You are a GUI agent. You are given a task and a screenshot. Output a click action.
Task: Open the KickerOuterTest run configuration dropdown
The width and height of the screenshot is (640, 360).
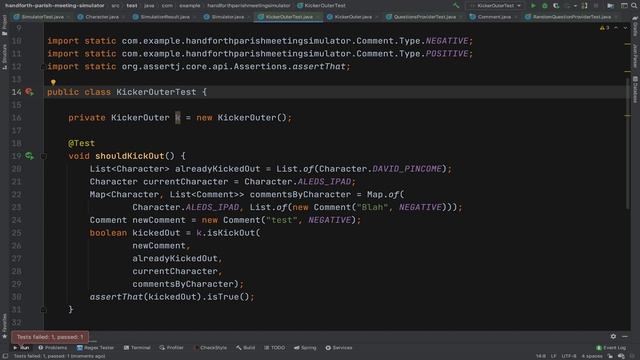(x=495, y=6)
